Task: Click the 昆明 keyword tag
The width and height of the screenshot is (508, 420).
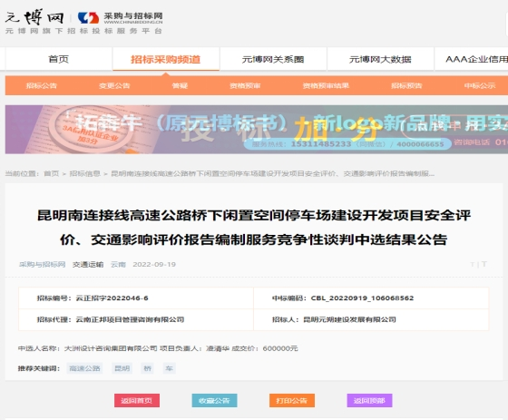Action: [122, 368]
